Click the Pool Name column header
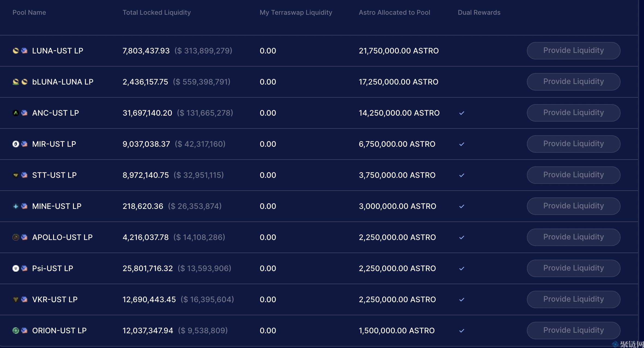Screen dimensions: 644x348 coord(29,13)
